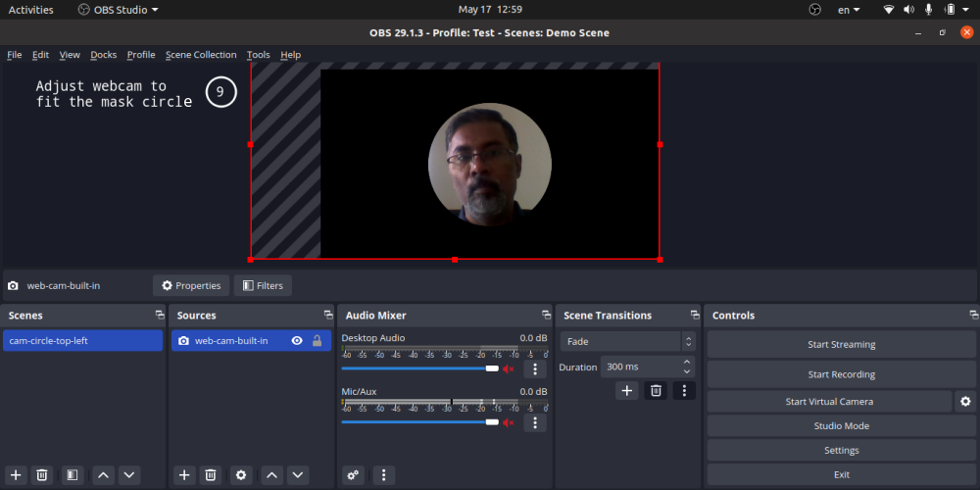980x490 pixels.
Task: Select cam-circle-top-left scene
Action: point(82,341)
